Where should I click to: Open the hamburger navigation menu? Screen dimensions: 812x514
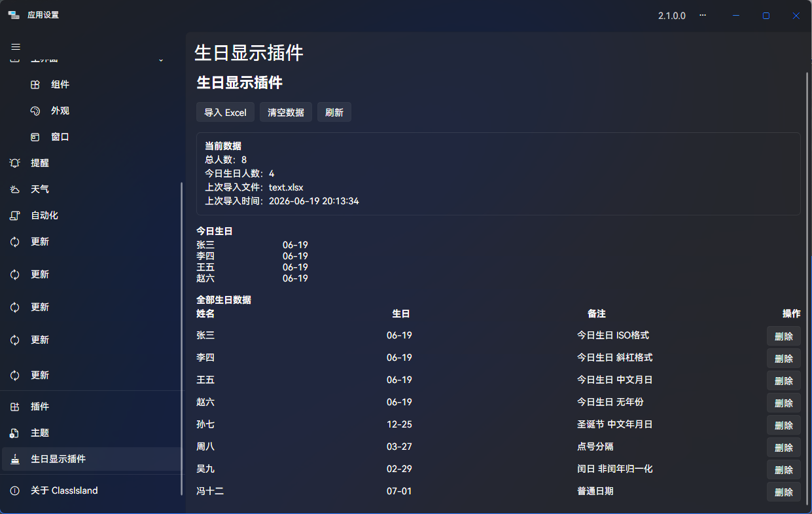pos(16,46)
